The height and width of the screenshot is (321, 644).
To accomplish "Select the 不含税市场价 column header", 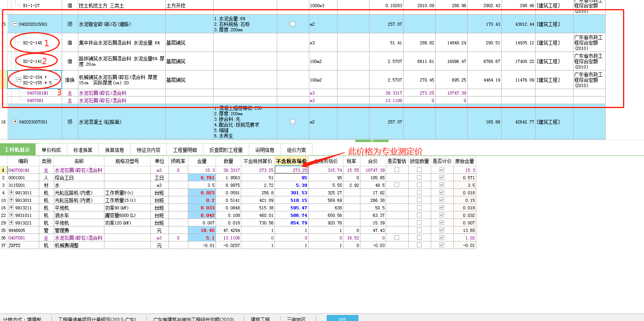I will (291, 161).
